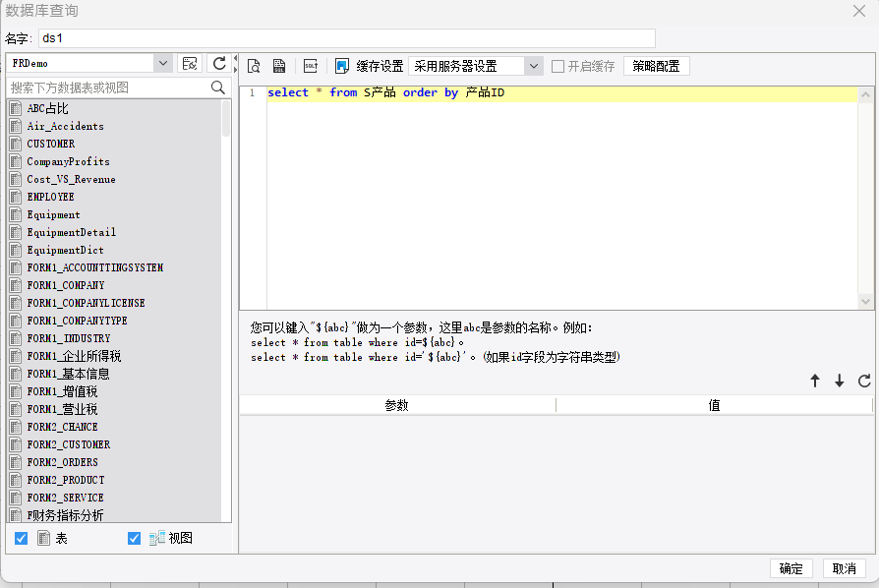This screenshot has width=879, height=588.
Task: Refresh parameters with circular arrow icon
Action: point(864,382)
